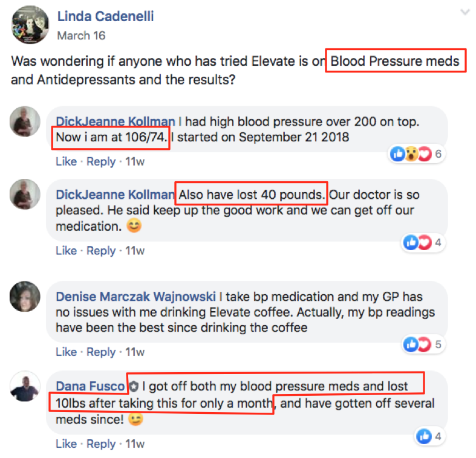Open DickJeanne Kollman's avatar on first comment
476x458 pixels.
point(25,121)
